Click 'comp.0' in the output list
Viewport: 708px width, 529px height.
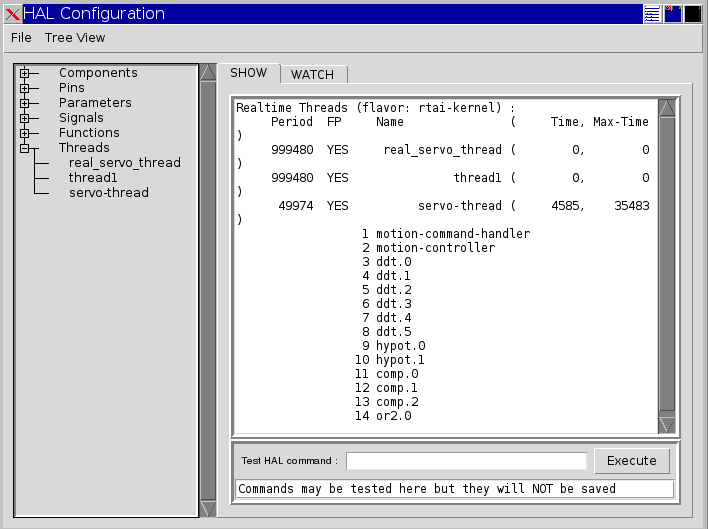click(397, 374)
